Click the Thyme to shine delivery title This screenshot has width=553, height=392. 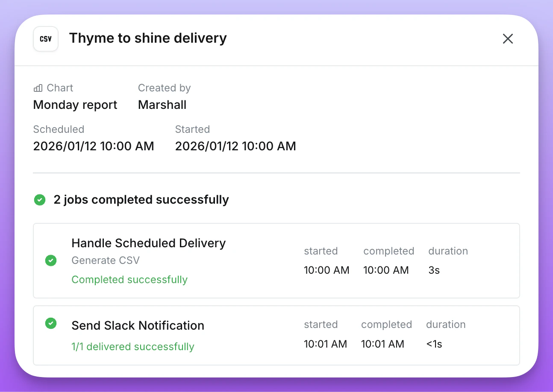click(148, 38)
